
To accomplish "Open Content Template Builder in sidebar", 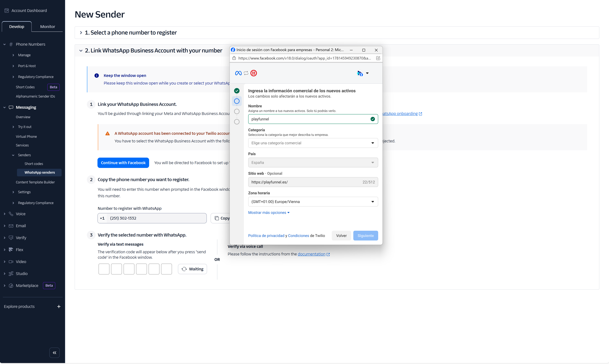I will [35, 182].
